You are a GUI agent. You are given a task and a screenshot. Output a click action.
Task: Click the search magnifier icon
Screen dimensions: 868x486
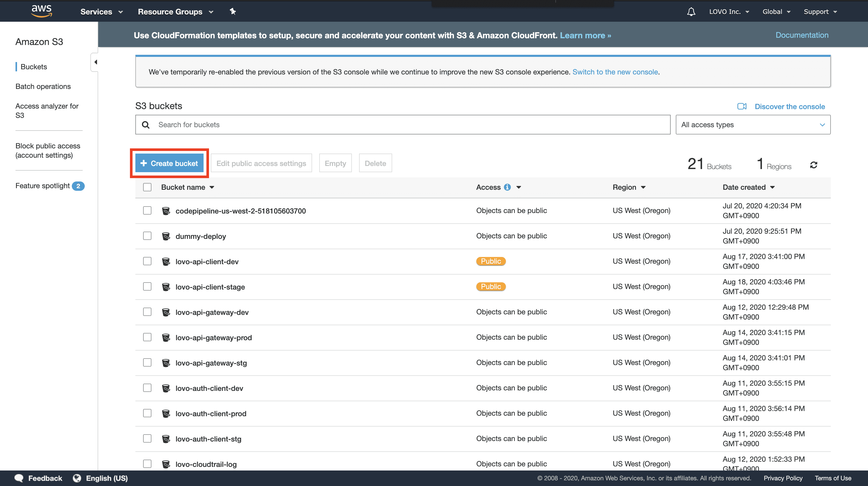click(145, 125)
